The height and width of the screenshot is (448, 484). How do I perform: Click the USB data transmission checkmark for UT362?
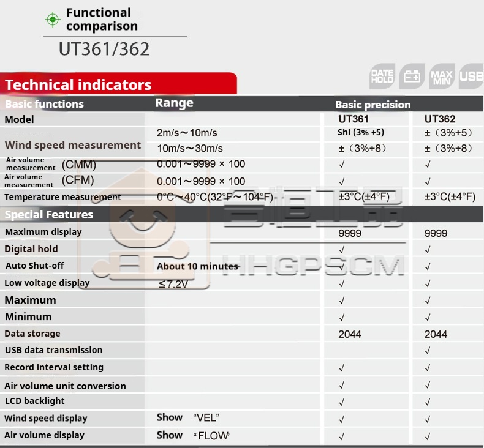coord(428,351)
